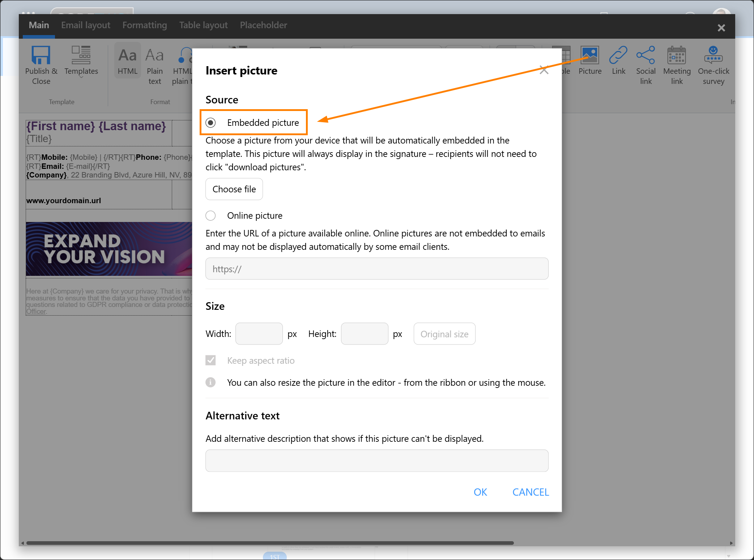Open the Templates gallery icon

point(81,55)
